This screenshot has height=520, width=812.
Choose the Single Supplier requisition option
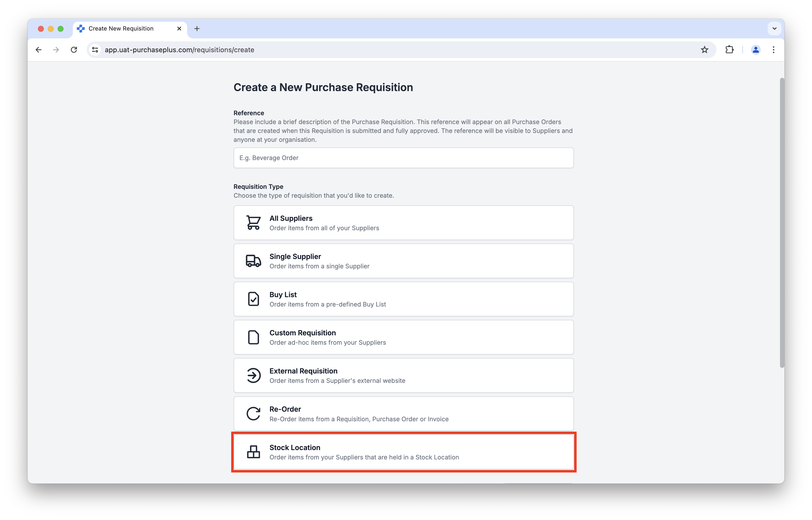click(x=404, y=261)
